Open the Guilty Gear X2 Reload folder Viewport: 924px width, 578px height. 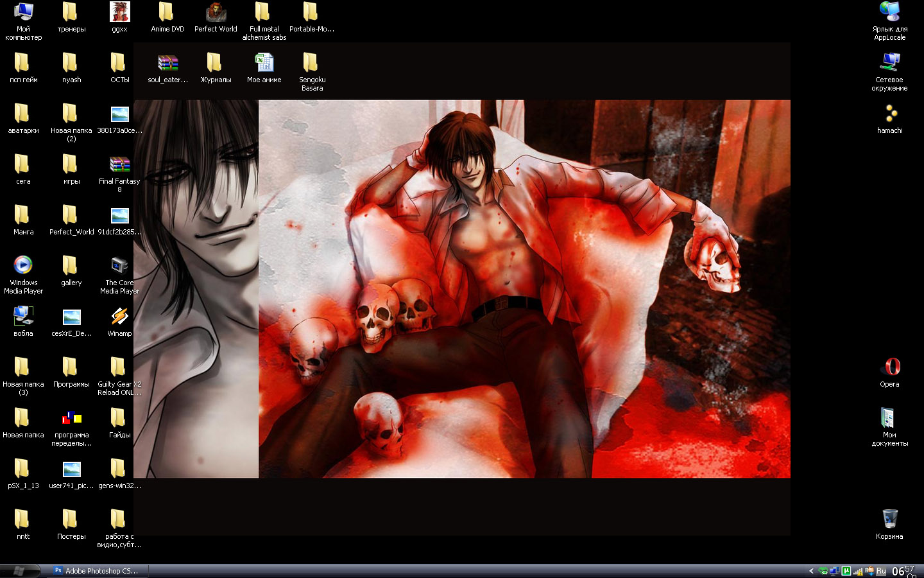(x=119, y=376)
